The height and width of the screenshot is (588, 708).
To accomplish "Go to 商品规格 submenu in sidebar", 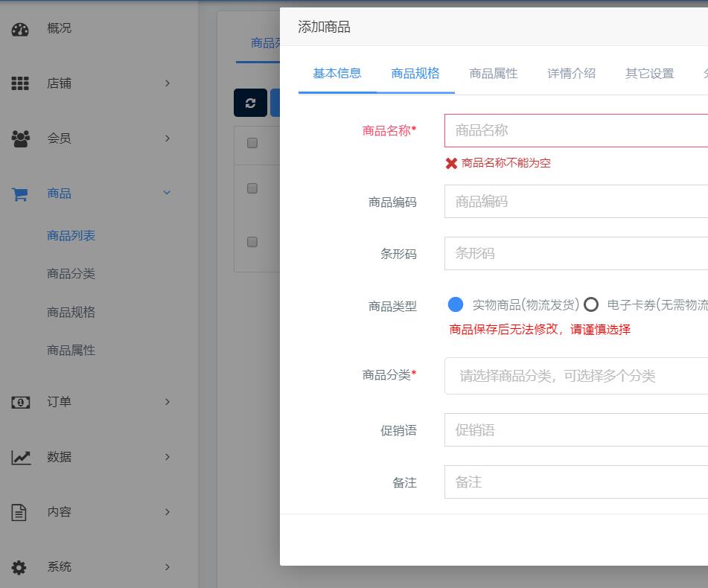I will pos(71,313).
